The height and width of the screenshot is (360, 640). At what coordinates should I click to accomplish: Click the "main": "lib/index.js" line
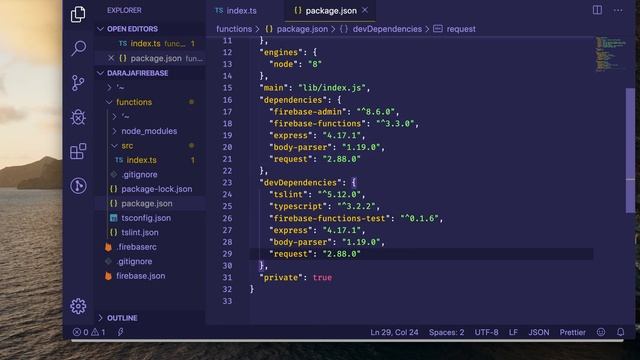coord(315,88)
